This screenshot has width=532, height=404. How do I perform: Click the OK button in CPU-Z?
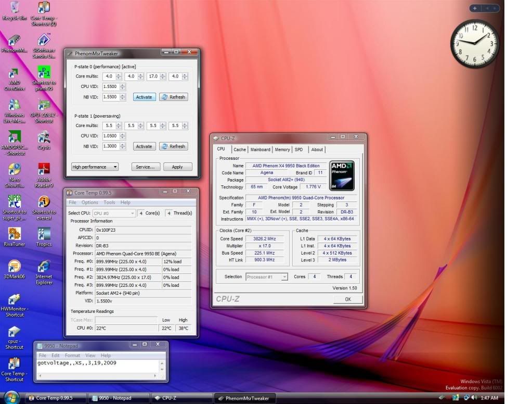click(x=347, y=299)
